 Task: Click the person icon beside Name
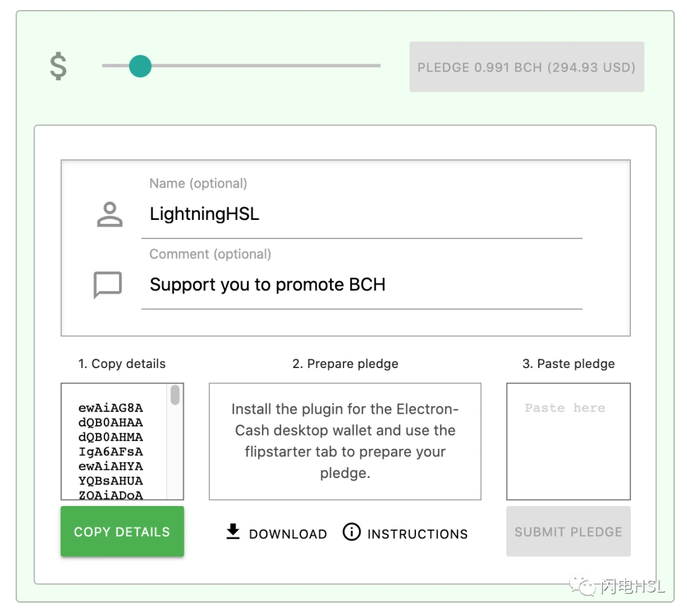109,214
